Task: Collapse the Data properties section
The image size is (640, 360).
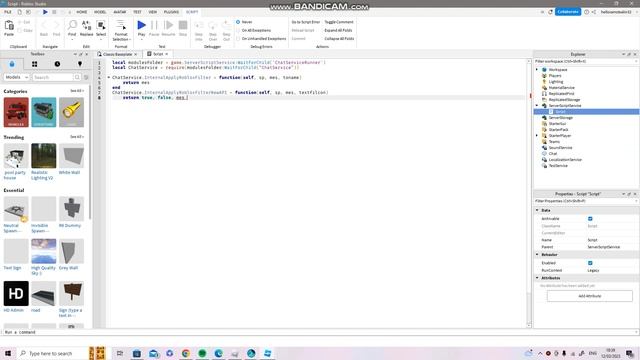Action: pyautogui.click(x=538, y=210)
